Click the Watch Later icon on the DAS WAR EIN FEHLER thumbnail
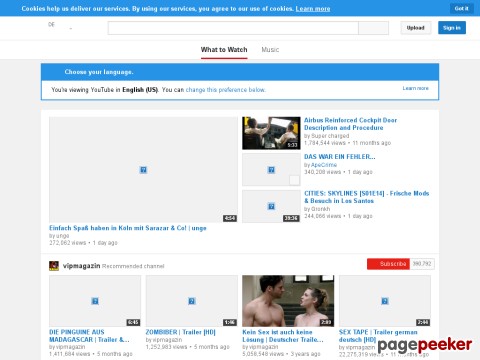Screen dimensions: 480x360 (x=294, y=180)
